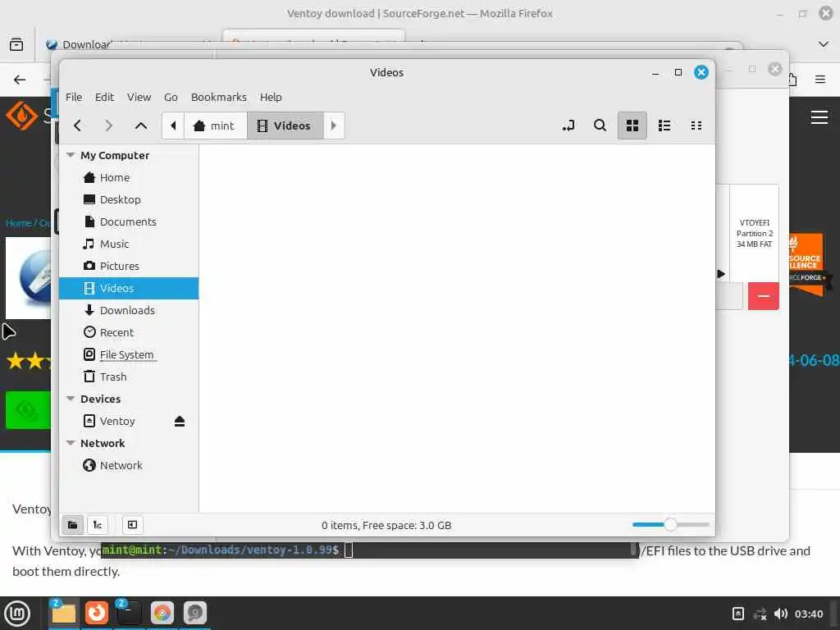Click the status bar item count text

(x=386, y=526)
